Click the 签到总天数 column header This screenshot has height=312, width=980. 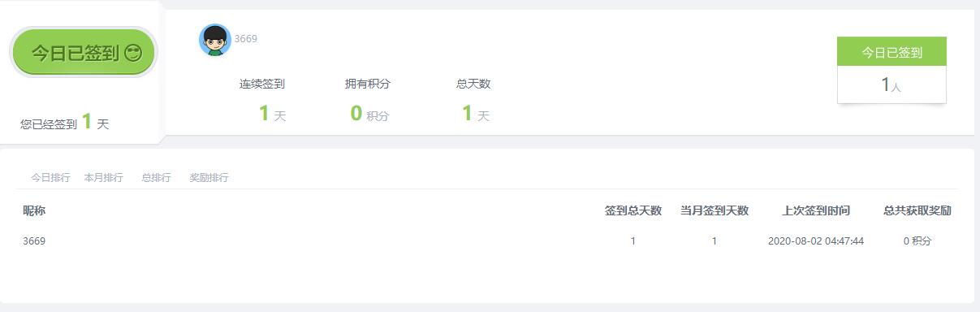633,210
